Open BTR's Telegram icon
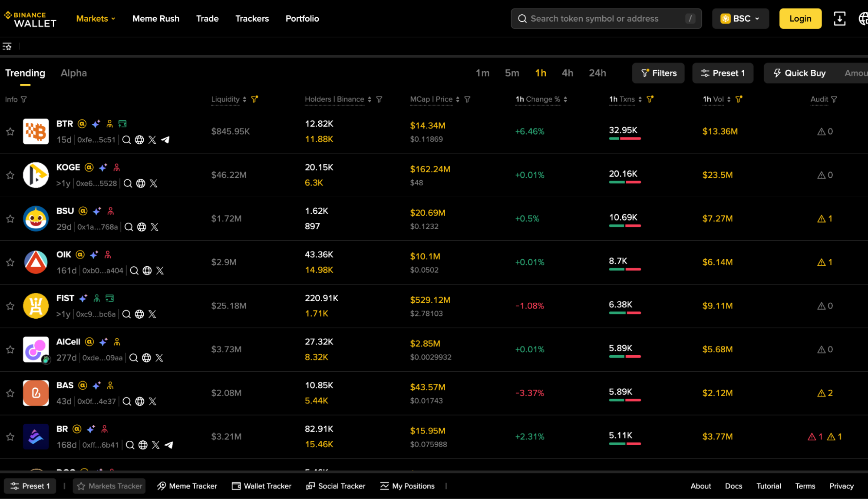 click(165, 140)
